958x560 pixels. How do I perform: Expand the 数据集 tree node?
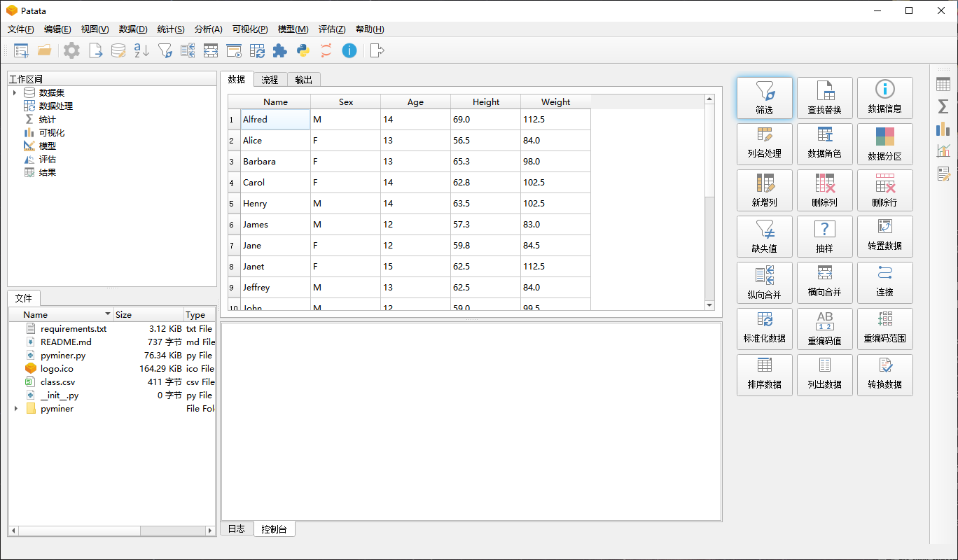(x=14, y=92)
